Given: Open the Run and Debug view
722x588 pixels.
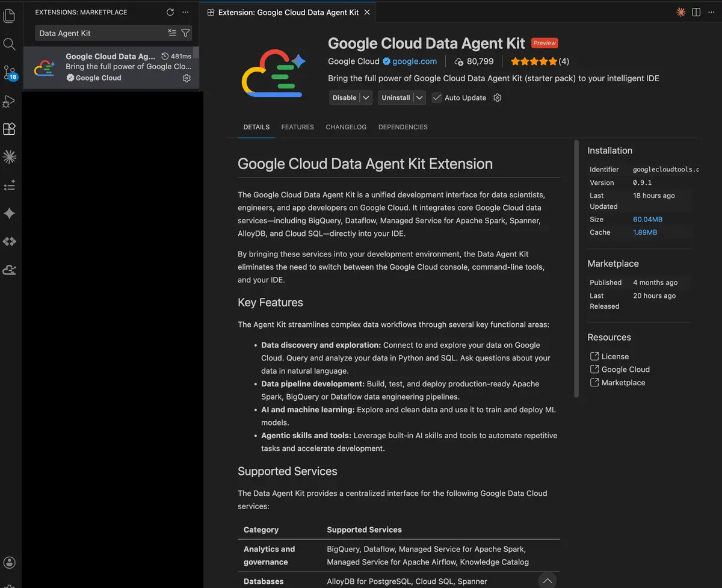Looking at the screenshot, I should 9,101.
